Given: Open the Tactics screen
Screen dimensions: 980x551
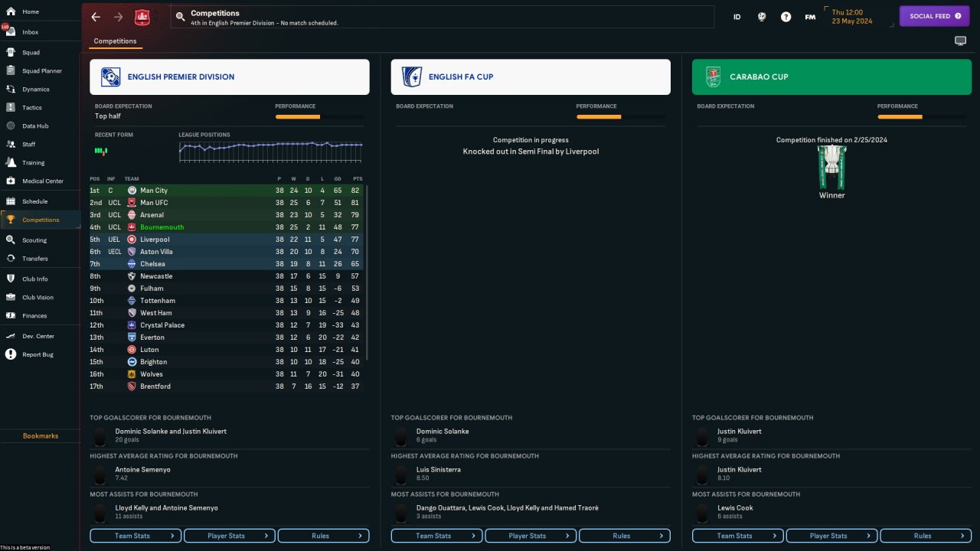Looking at the screenshot, I should point(32,108).
